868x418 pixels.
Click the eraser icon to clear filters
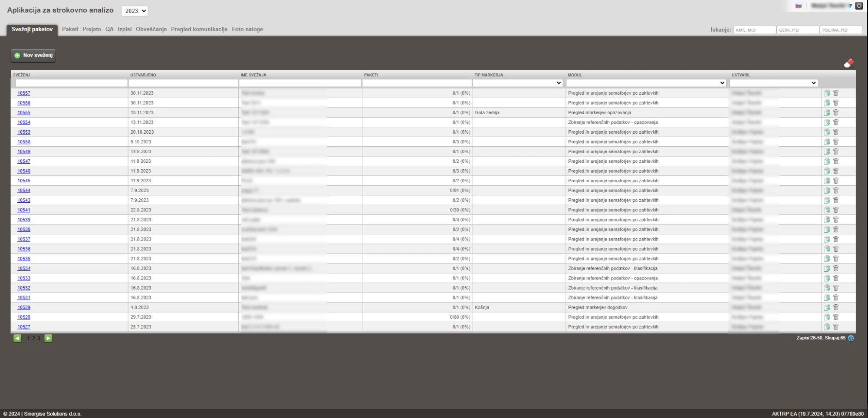tap(848, 63)
